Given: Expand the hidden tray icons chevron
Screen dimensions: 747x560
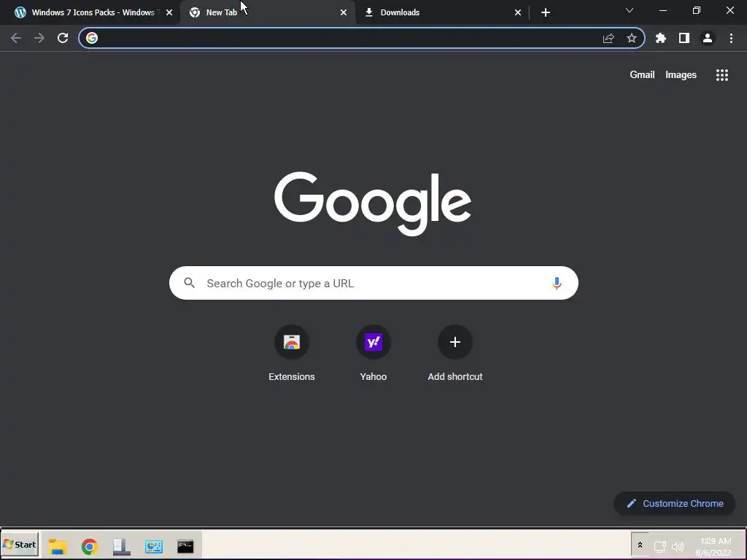Looking at the screenshot, I should pyautogui.click(x=640, y=545).
